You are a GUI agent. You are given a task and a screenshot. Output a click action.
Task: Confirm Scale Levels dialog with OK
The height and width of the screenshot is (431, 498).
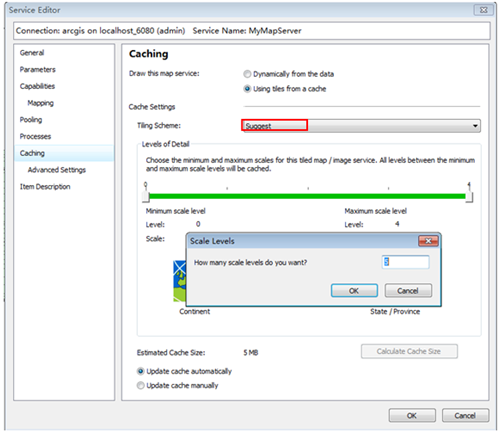tap(354, 291)
